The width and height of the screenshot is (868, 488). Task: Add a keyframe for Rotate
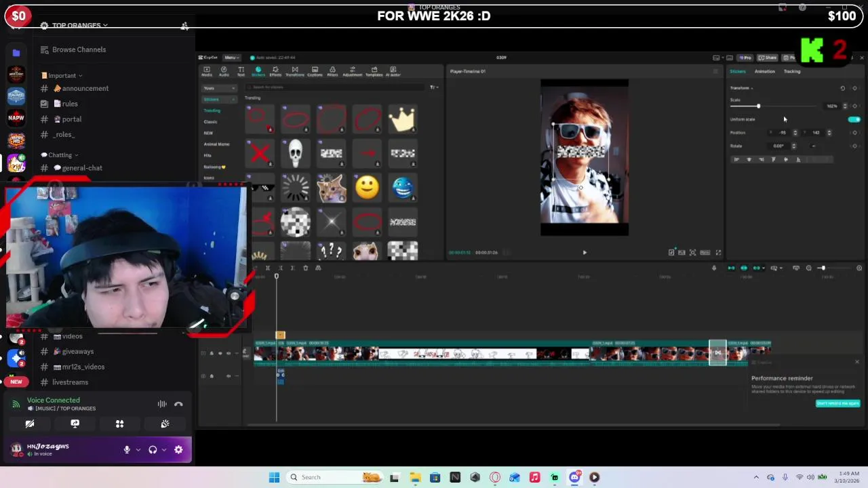854,146
